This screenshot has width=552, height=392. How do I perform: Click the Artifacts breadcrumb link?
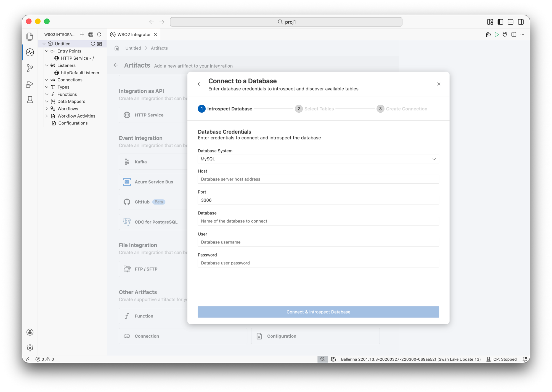tap(159, 48)
